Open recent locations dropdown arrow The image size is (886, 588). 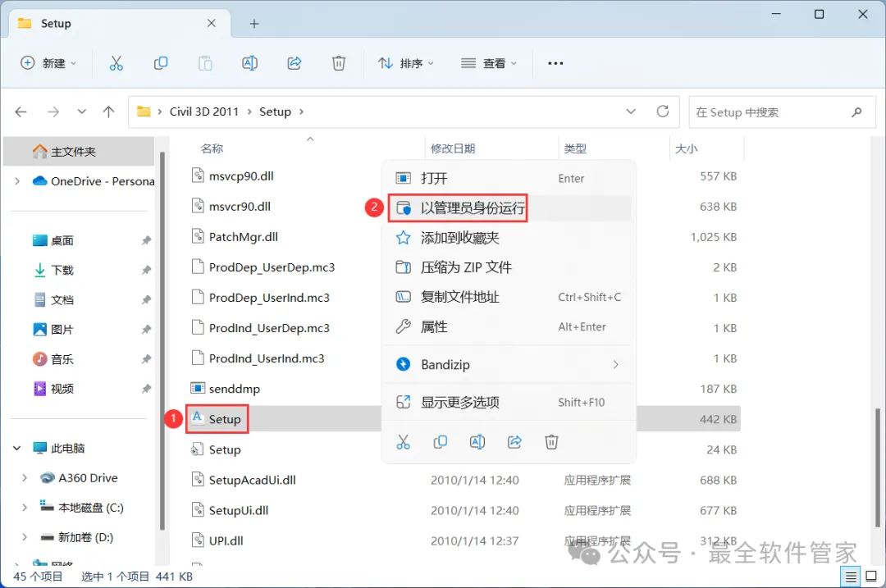pyautogui.click(x=82, y=112)
